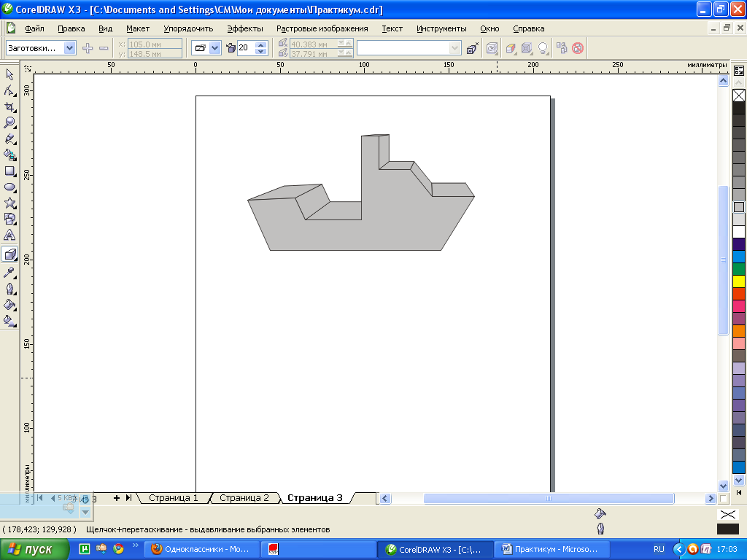The width and height of the screenshot is (747, 560).
Task: Select the Ellipse tool
Action: pyautogui.click(x=9, y=187)
